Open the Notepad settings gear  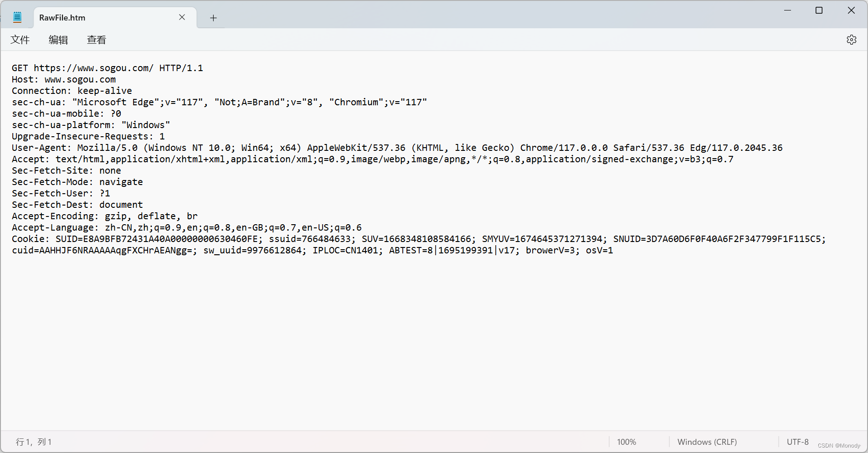pyautogui.click(x=851, y=40)
